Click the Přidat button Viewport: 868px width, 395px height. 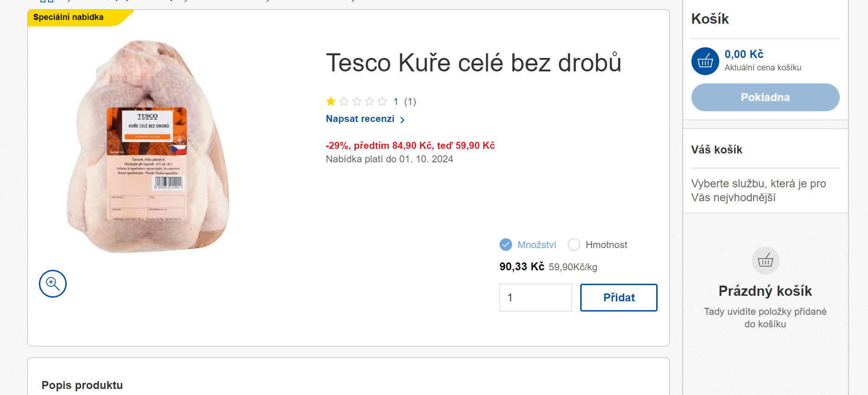pyautogui.click(x=619, y=298)
